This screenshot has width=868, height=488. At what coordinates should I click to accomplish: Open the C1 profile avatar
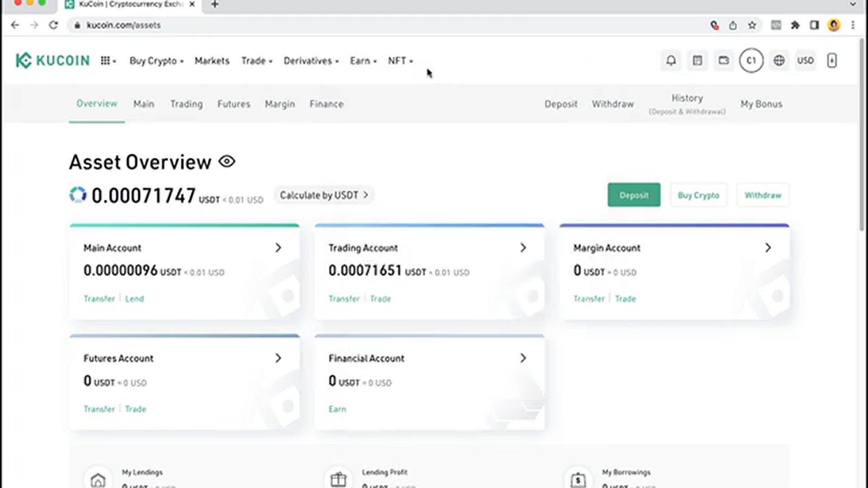pyautogui.click(x=751, y=61)
